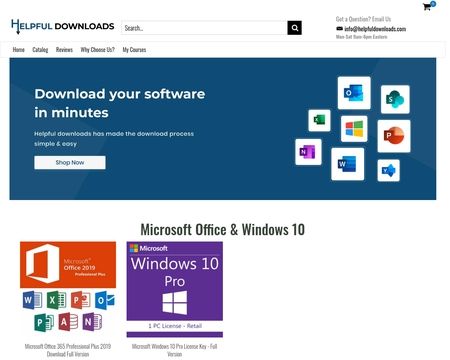The image size is (450, 360).
Task: Open Microsoft Office 365 Professional Plus 2019 link
Action: (68, 350)
